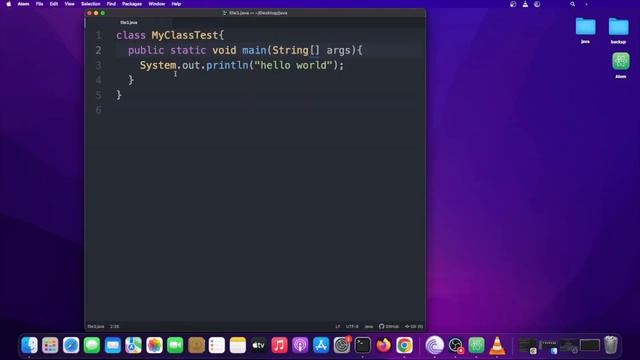This screenshot has width=640, height=360.
Task: Click the keyword static on line 2
Action: tap(188, 51)
